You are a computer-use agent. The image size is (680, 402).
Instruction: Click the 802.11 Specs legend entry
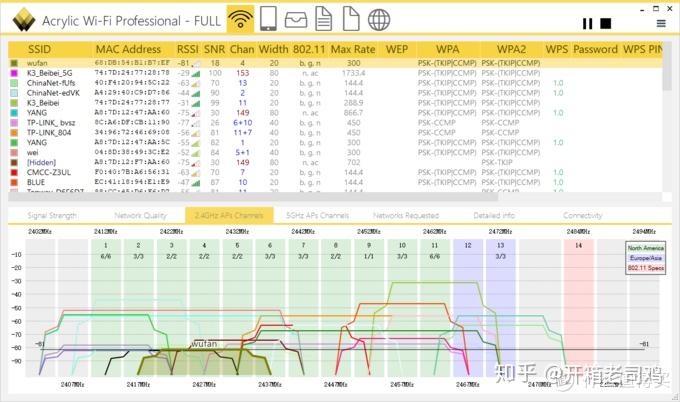click(646, 268)
